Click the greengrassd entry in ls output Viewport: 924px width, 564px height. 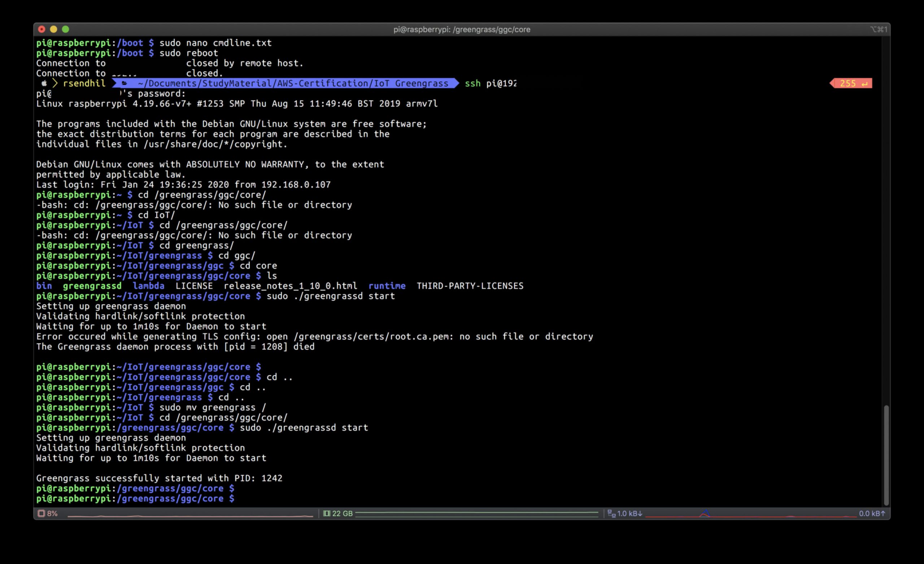[x=92, y=286]
